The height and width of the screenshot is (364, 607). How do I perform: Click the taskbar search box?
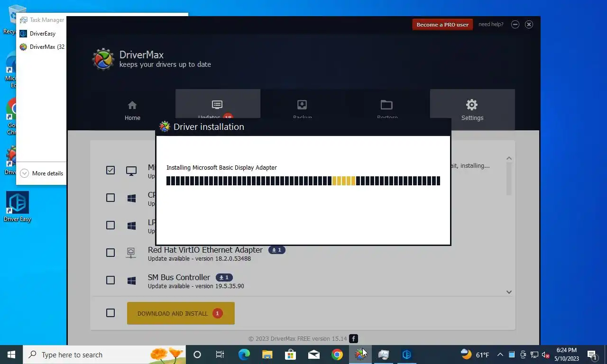(104, 355)
